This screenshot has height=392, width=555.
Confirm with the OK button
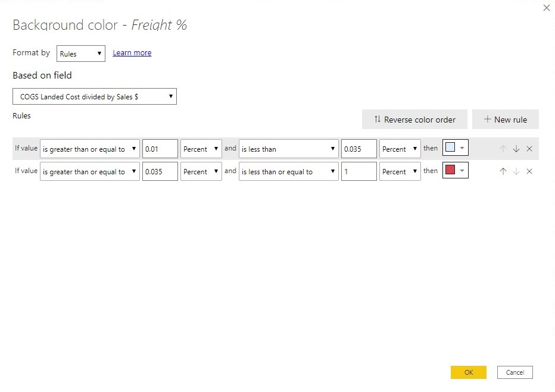469,372
